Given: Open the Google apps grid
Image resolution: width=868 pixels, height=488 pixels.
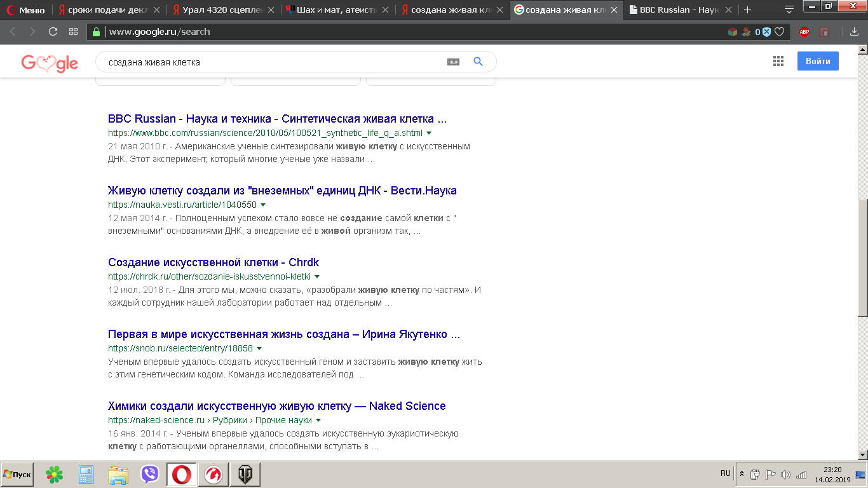Looking at the screenshot, I should click(x=778, y=61).
